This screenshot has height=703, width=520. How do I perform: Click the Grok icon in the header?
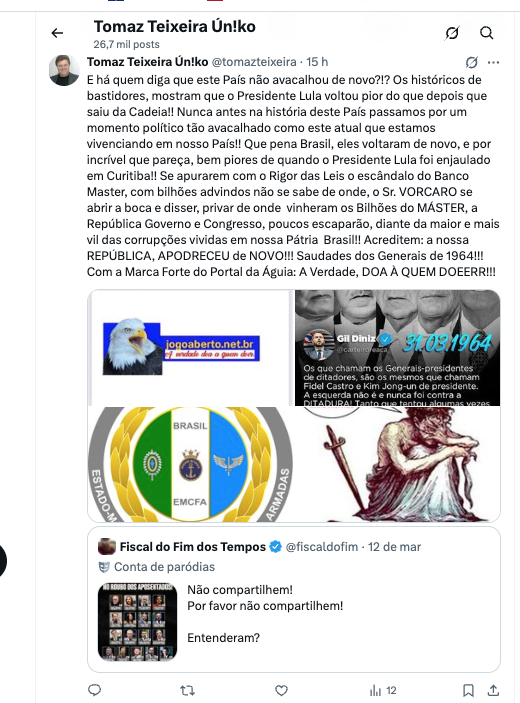point(452,33)
